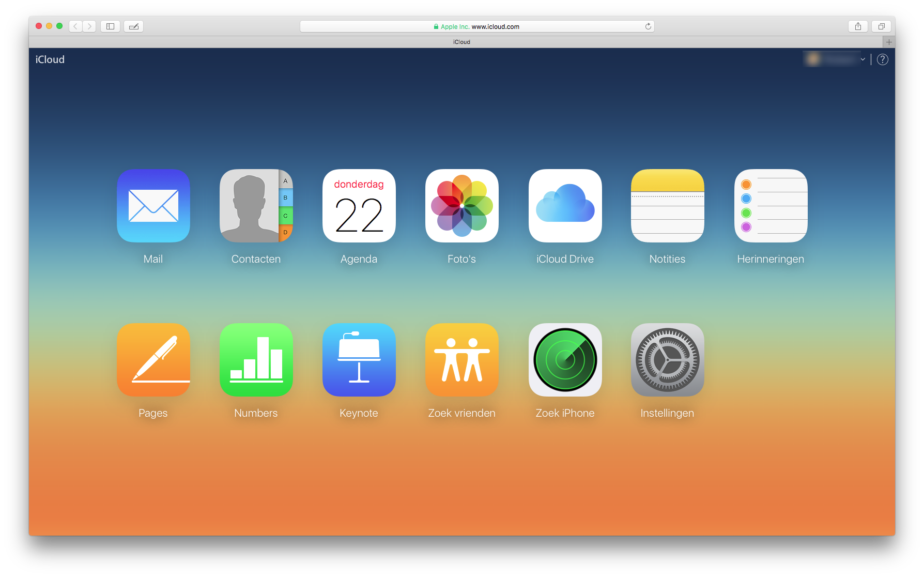Click the iCloud help question mark
924x577 pixels.
click(x=883, y=59)
